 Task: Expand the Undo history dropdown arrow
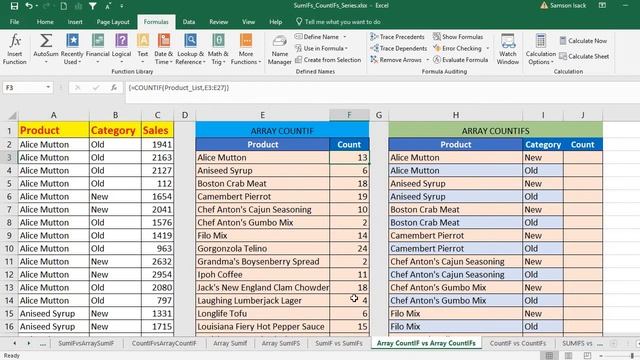[36, 6]
